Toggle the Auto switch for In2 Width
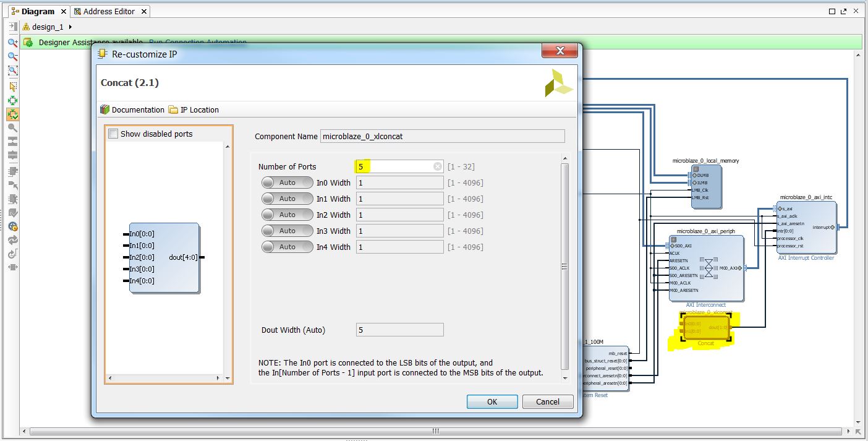 287,215
